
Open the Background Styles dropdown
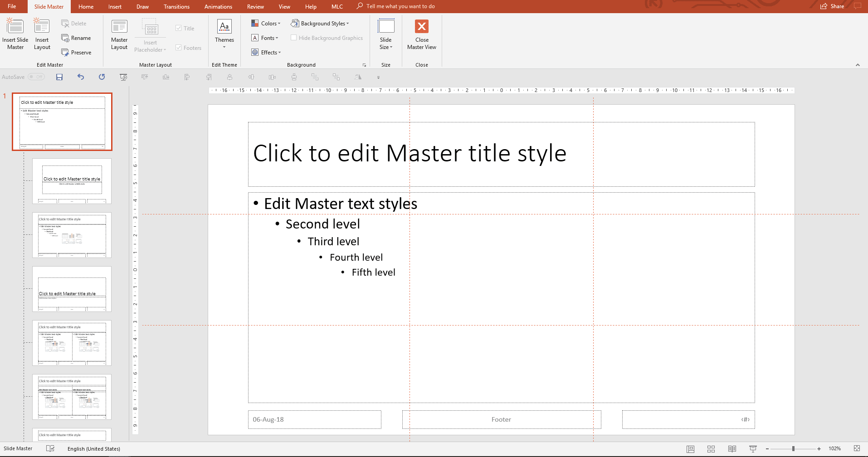click(320, 23)
